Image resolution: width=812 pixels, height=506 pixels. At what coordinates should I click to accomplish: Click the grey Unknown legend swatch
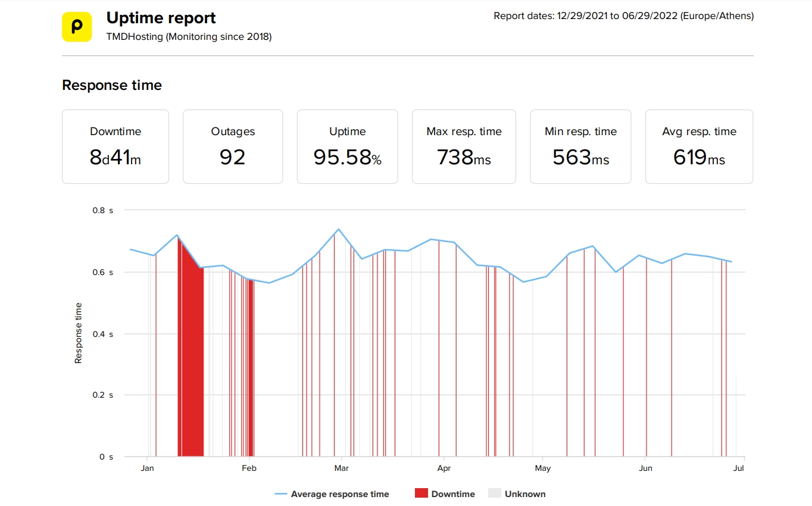pos(495,493)
